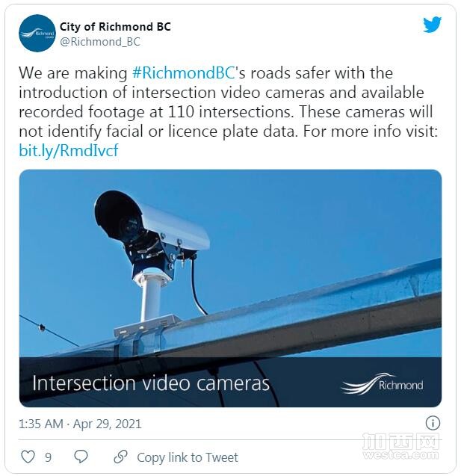The image size is (461, 476).
Task: Click the Intersection video cameras caption
Action: tap(151, 383)
